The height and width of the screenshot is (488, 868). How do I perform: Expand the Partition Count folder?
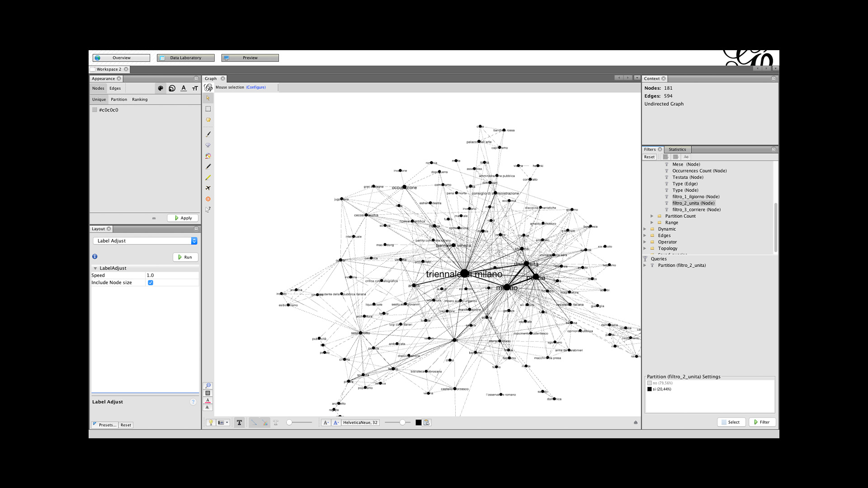pyautogui.click(x=652, y=216)
